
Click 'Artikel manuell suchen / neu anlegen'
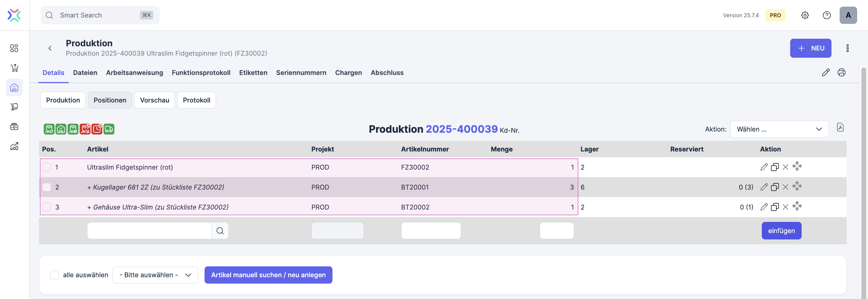(x=268, y=275)
